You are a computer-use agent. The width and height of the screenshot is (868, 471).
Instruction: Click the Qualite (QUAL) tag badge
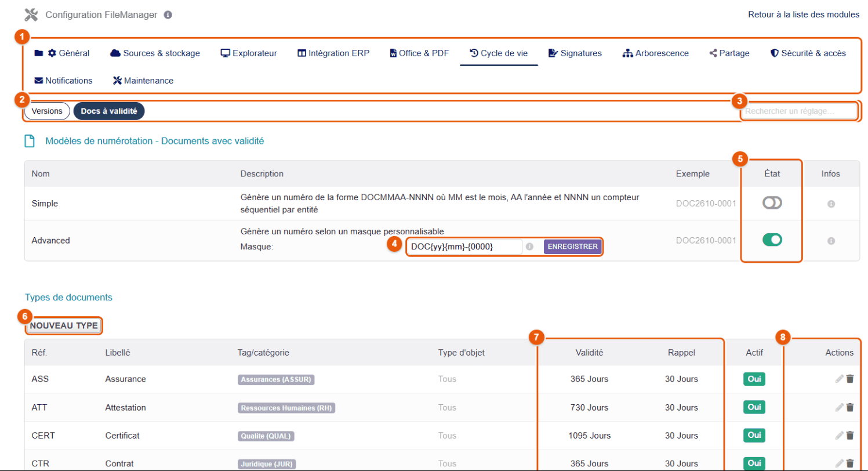click(x=266, y=436)
